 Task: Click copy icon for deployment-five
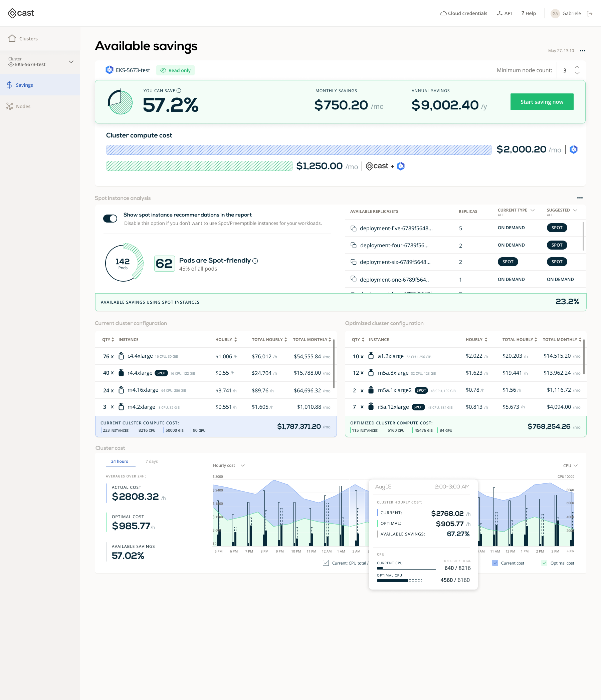pyautogui.click(x=353, y=228)
